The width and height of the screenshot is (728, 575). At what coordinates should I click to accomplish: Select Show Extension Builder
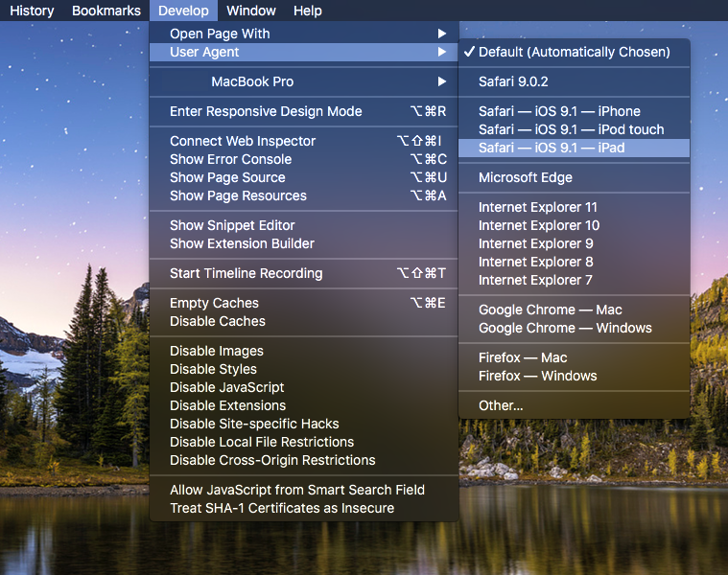[304, 243]
